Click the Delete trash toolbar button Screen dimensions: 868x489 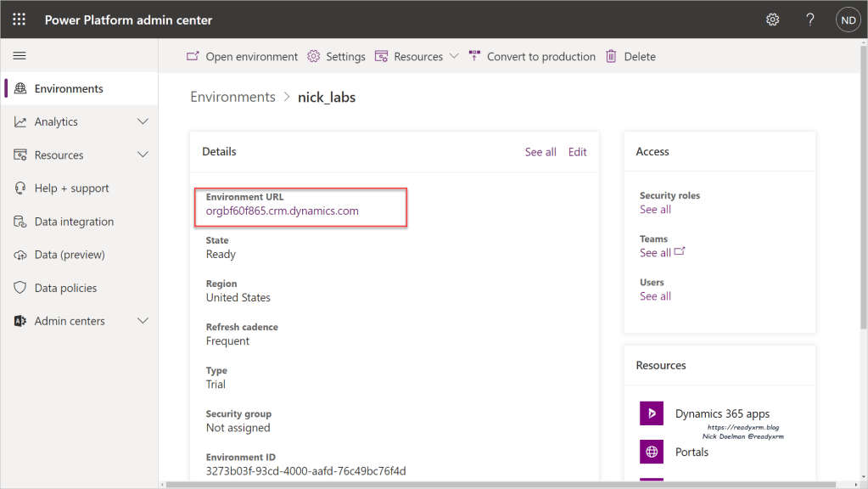pos(630,57)
